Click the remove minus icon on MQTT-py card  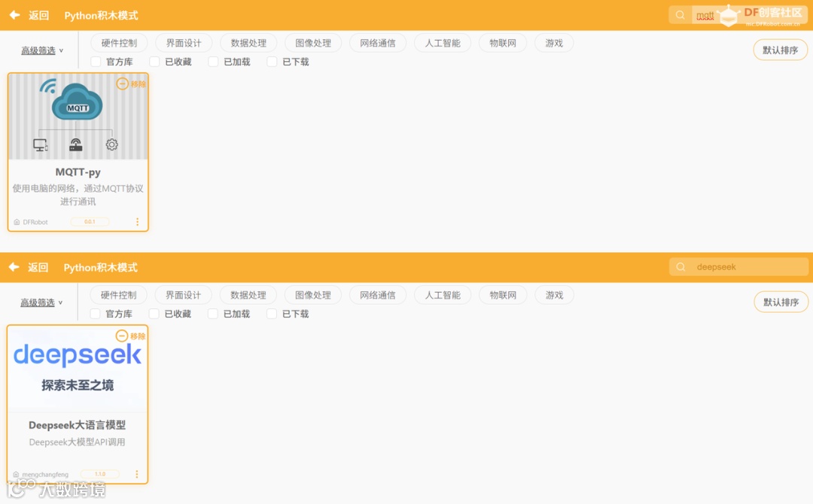pyautogui.click(x=123, y=83)
